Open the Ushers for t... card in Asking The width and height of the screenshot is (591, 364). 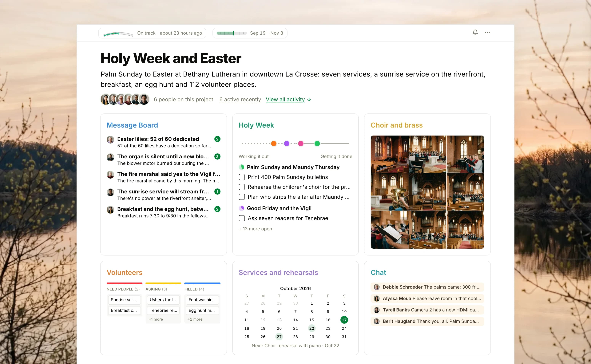click(x=163, y=300)
